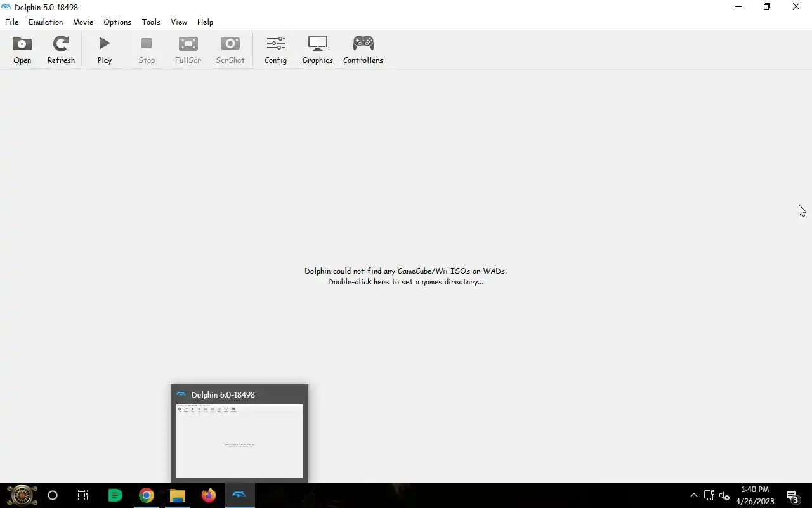Click the set games directory message
Viewport: 812px width, 508px height.
point(405,276)
